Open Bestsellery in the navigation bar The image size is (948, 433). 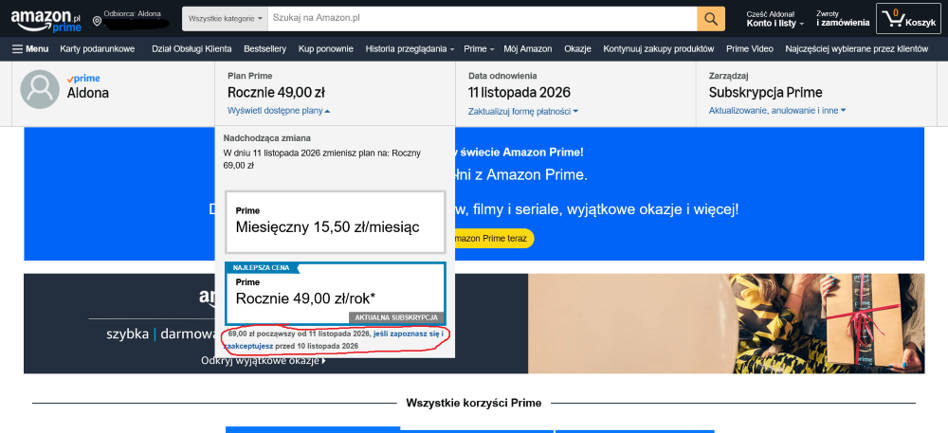[265, 49]
